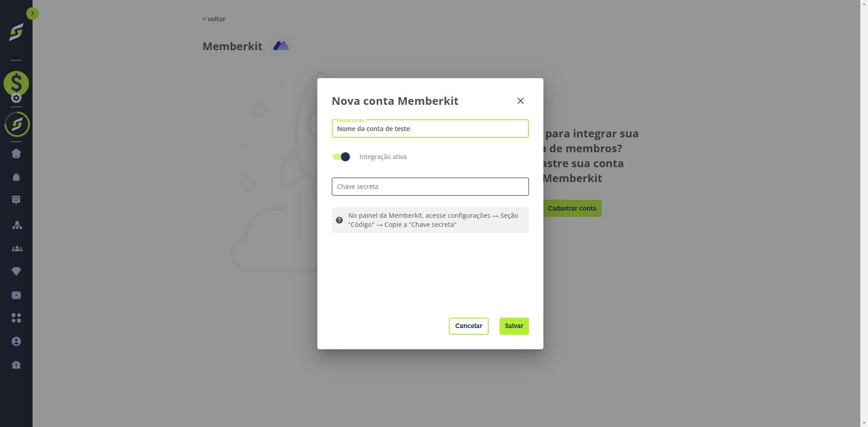Click the Nome conta input field

(x=430, y=129)
